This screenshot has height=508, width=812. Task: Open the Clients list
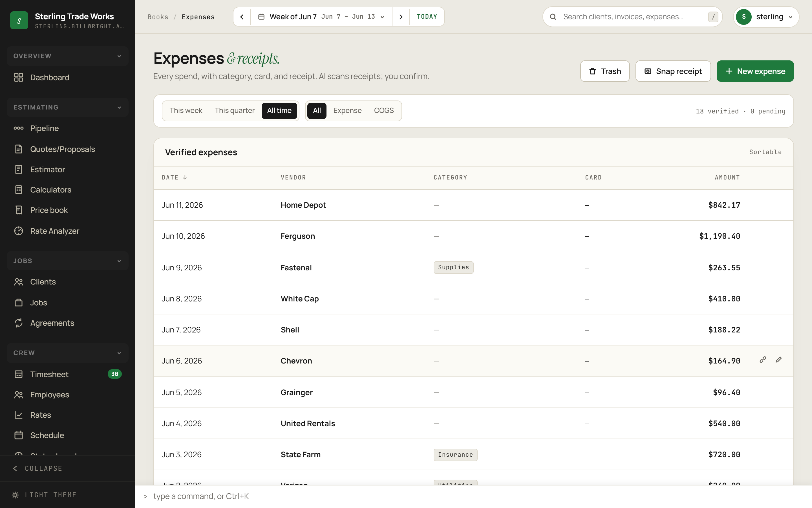(x=67, y=282)
